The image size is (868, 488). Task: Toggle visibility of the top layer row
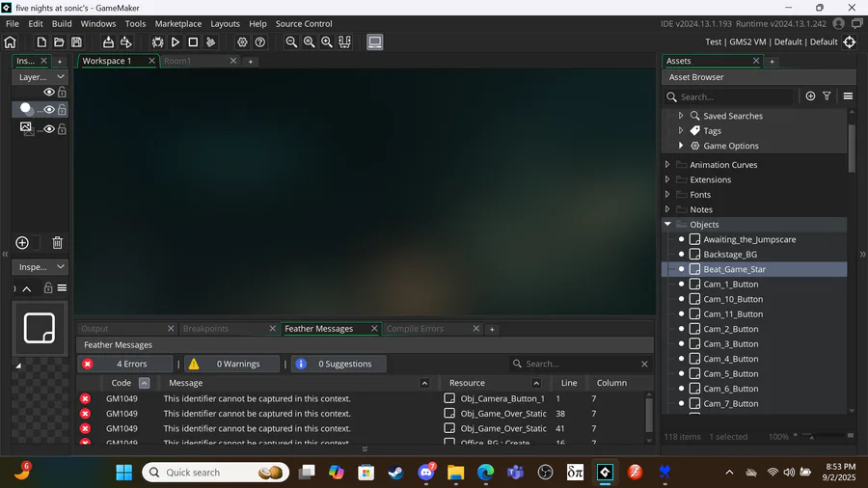[49, 93]
